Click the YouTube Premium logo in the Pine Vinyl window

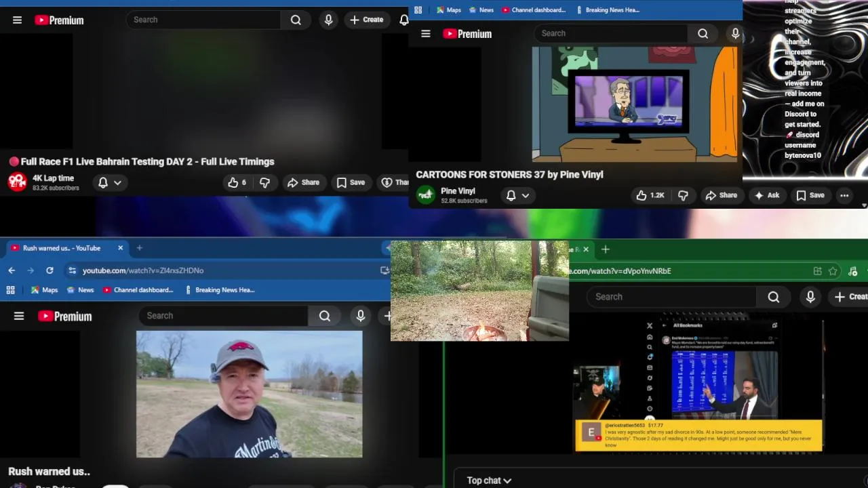(x=467, y=33)
